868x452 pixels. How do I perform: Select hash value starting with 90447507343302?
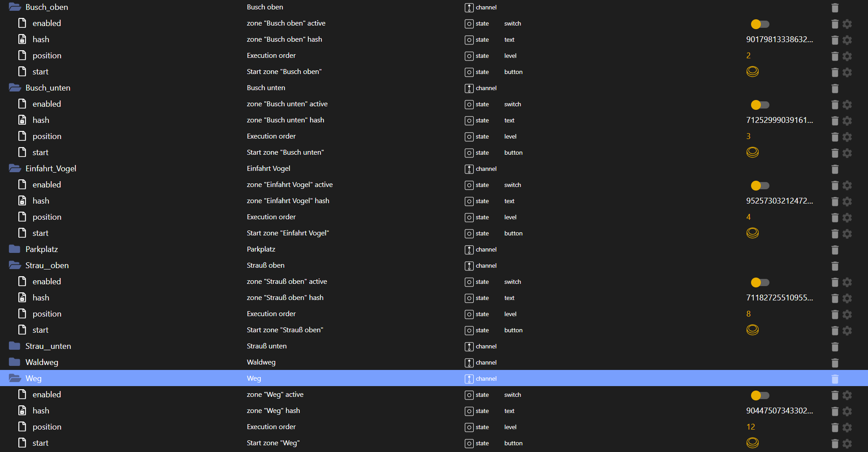(779, 411)
